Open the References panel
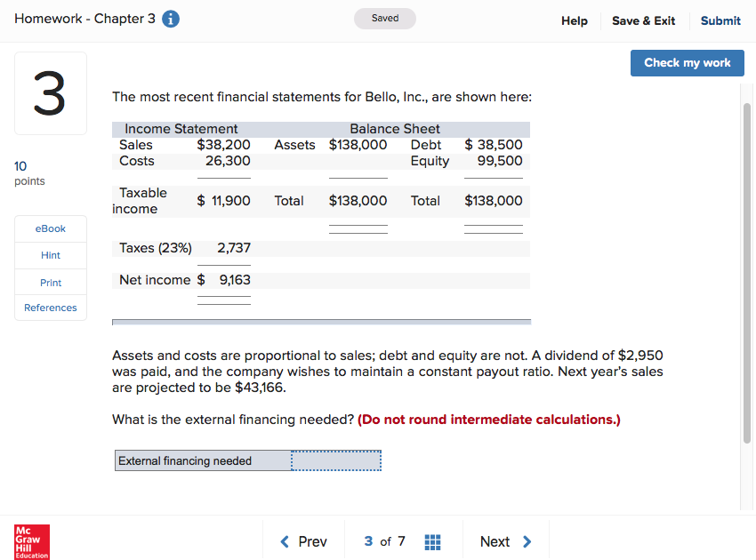The height and width of the screenshot is (560, 756). click(x=50, y=308)
